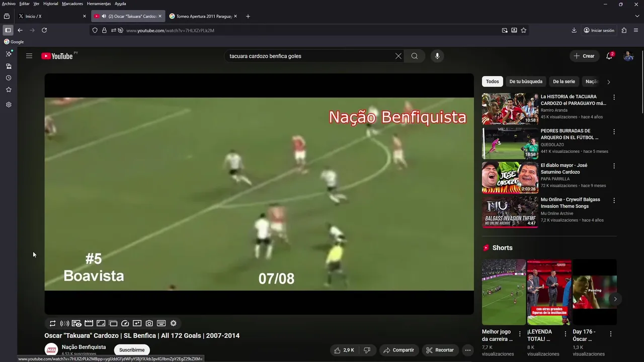Viewport: 644px width, 362px height.
Task: Open the pop-up player icon
Action: click(113, 323)
